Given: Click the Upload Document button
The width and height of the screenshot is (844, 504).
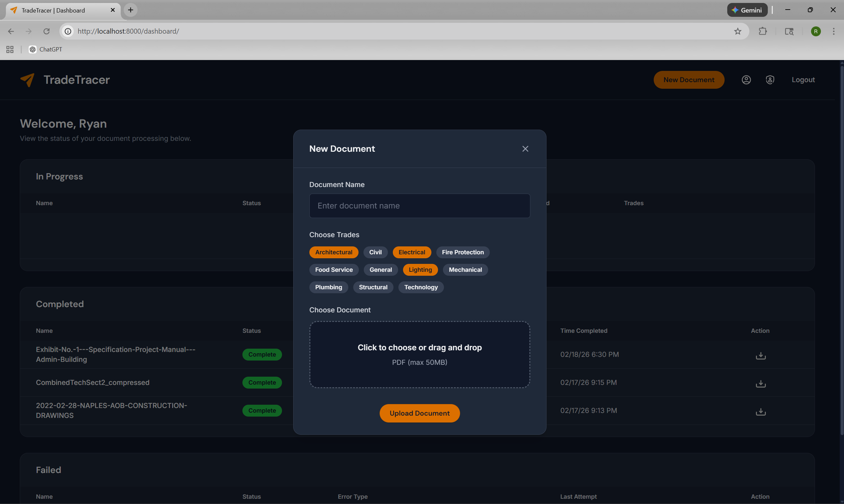Looking at the screenshot, I should point(420,413).
